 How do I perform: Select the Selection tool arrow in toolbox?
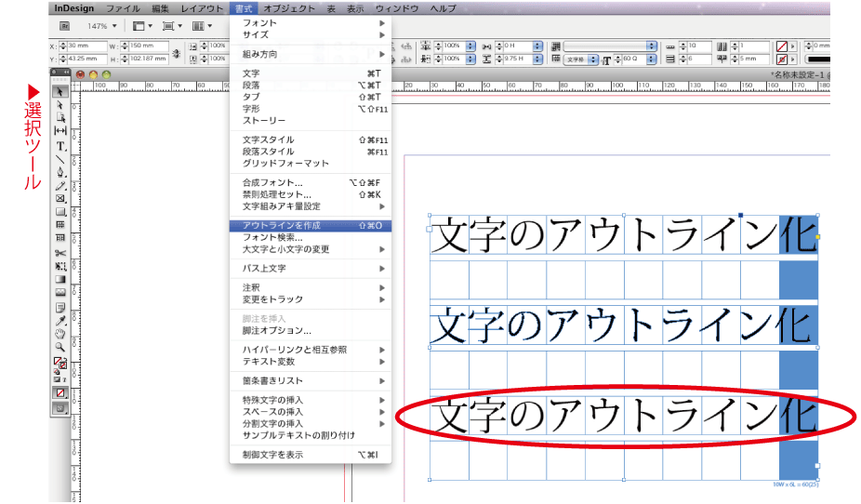coord(61,91)
